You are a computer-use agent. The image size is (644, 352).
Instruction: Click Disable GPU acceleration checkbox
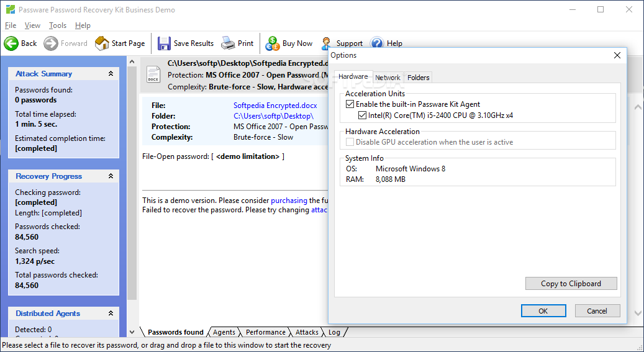click(350, 142)
